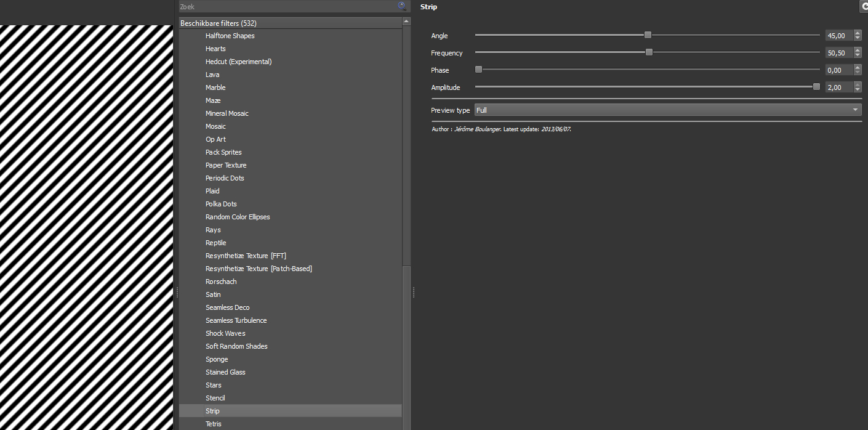Click the Frequency slider handle
This screenshot has height=430, width=868.
(649, 52)
